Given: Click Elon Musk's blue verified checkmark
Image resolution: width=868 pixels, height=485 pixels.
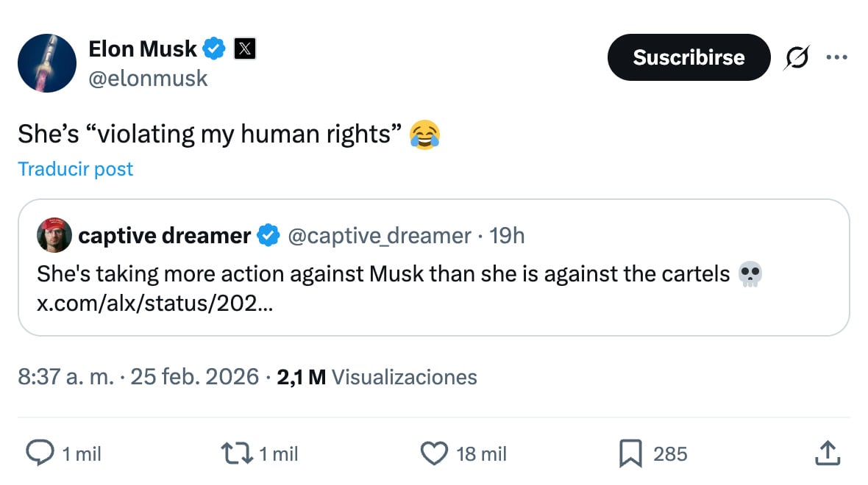Looking at the screenshot, I should [213, 48].
